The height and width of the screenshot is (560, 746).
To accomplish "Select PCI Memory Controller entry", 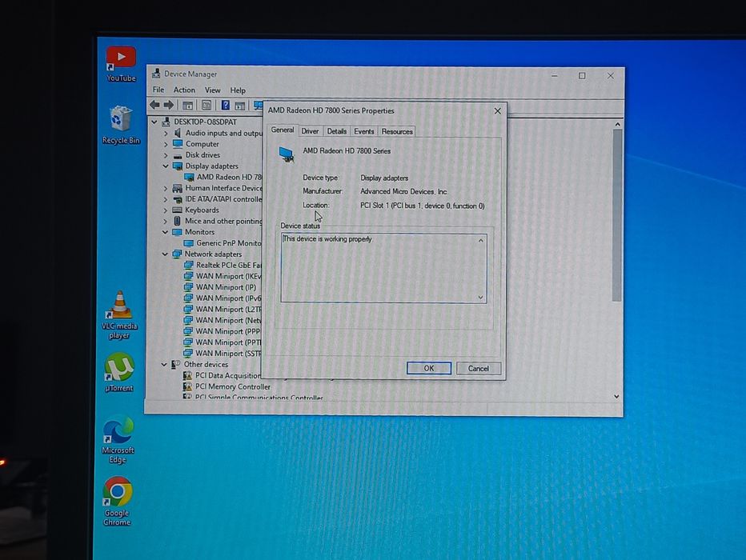I will (227, 387).
